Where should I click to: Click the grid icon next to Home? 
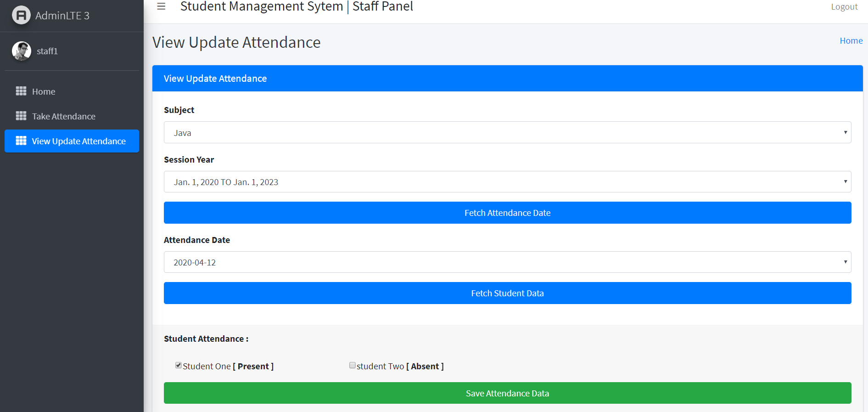21,91
